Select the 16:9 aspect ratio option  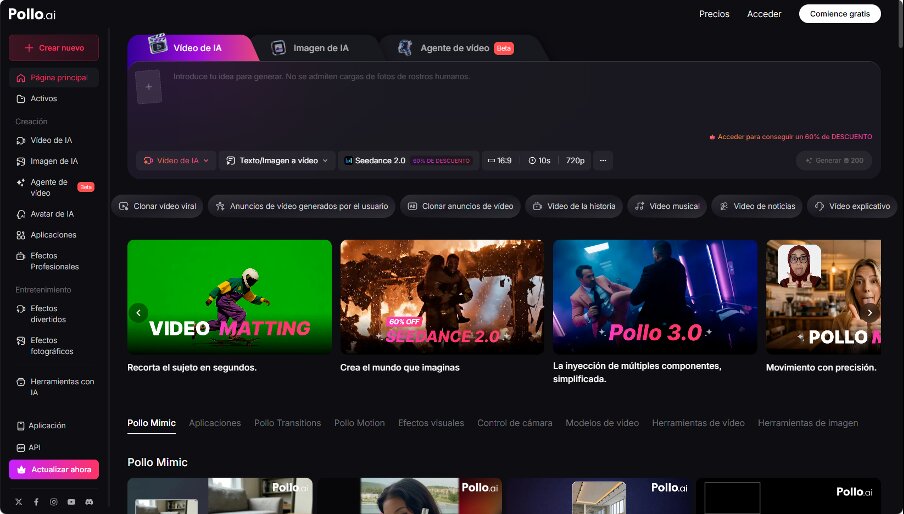pyautogui.click(x=499, y=160)
